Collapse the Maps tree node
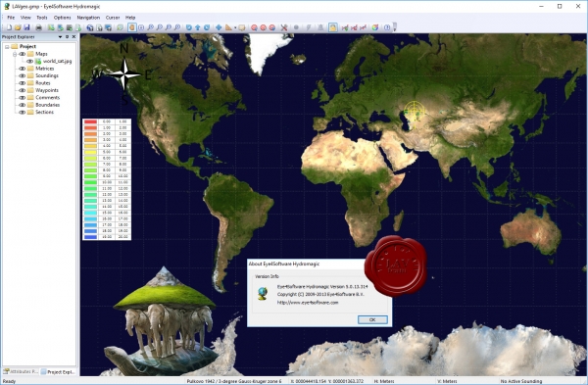The height and width of the screenshot is (385, 588). pyautogui.click(x=15, y=54)
